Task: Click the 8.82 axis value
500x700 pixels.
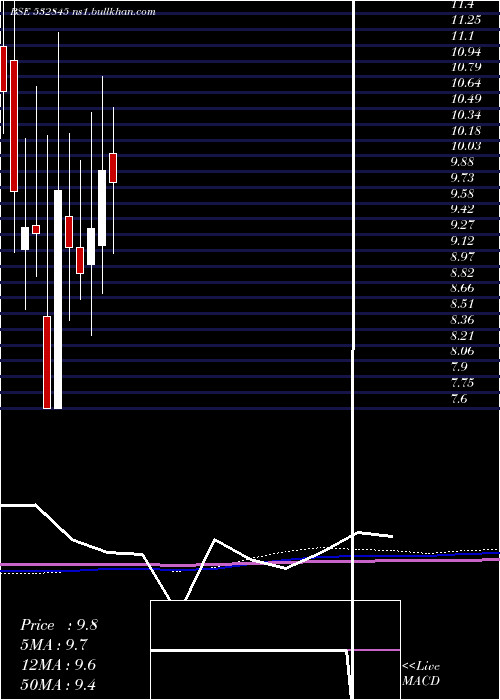Action: tap(462, 273)
